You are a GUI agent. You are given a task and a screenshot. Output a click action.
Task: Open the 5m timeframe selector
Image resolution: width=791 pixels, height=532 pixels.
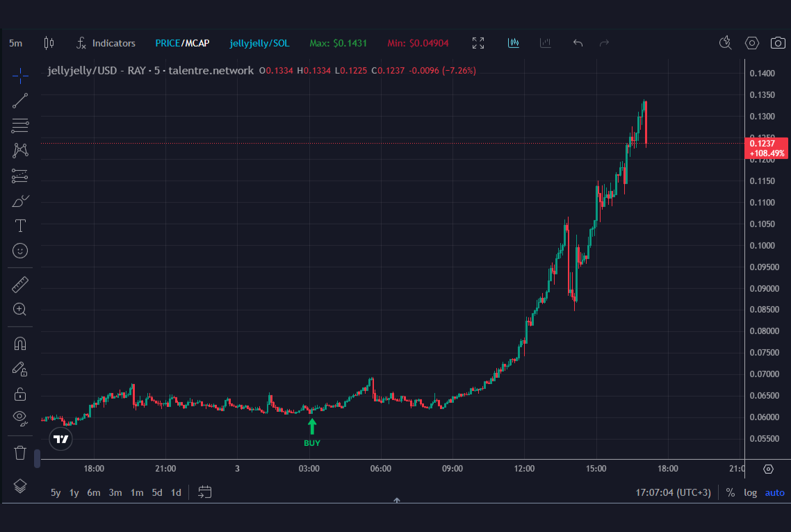pyautogui.click(x=15, y=43)
